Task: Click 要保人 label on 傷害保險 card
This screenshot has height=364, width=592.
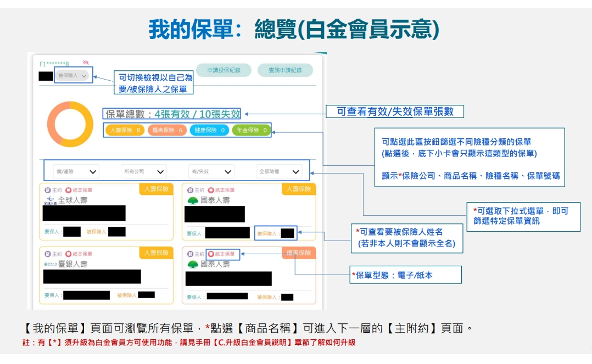Action: pos(196,297)
